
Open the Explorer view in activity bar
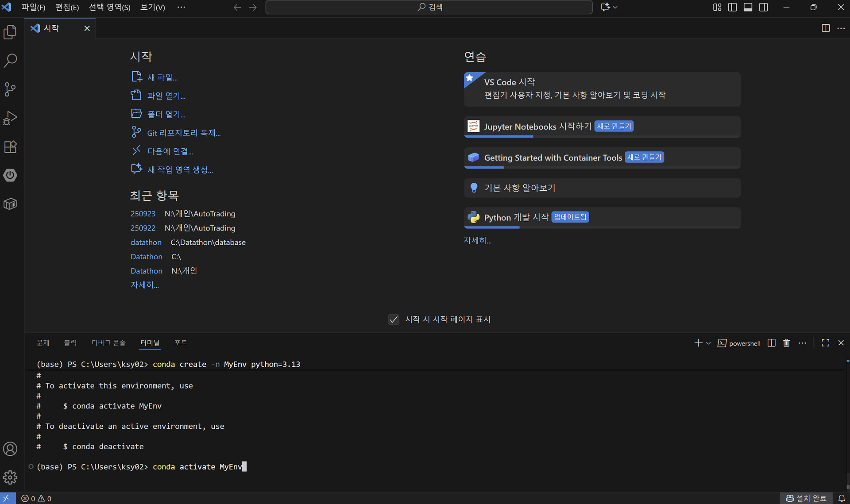pyautogui.click(x=10, y=32)
